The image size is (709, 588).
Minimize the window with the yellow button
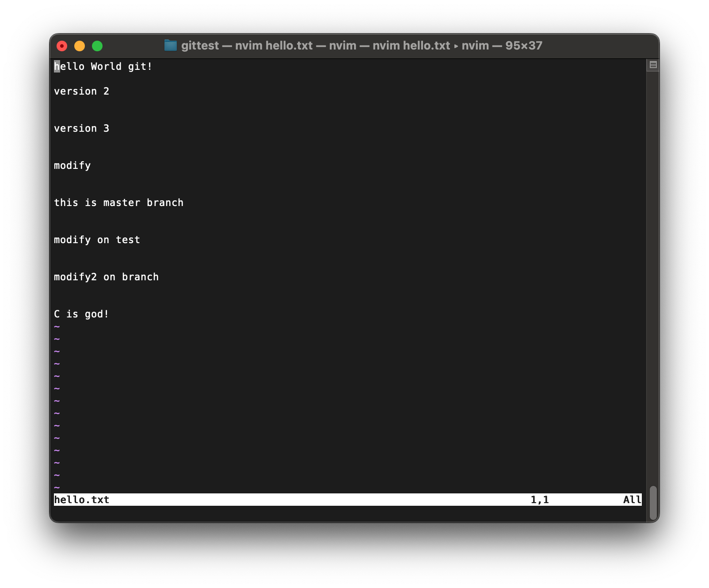coord(80,46)
